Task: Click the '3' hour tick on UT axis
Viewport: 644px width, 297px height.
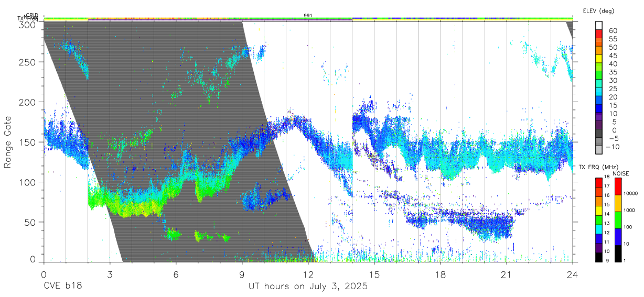Action: (110, 274)
